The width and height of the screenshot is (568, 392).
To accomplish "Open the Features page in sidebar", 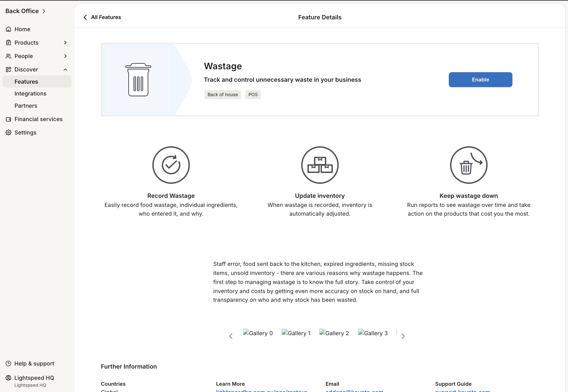I will [37, 81].
